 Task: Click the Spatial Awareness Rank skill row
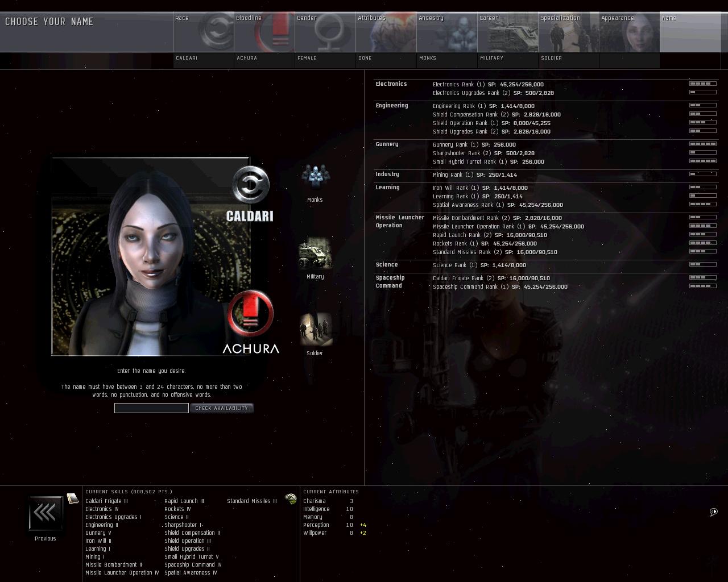point(498,205)
